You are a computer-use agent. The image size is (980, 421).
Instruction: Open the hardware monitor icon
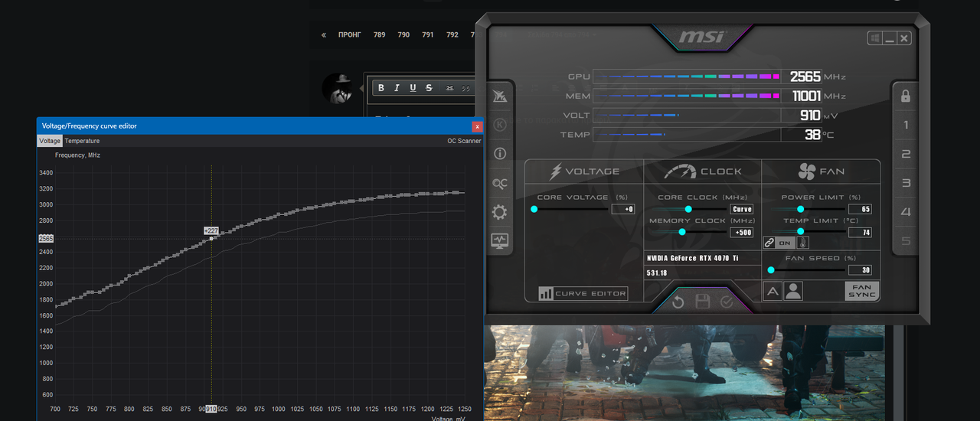click(500, 240)
